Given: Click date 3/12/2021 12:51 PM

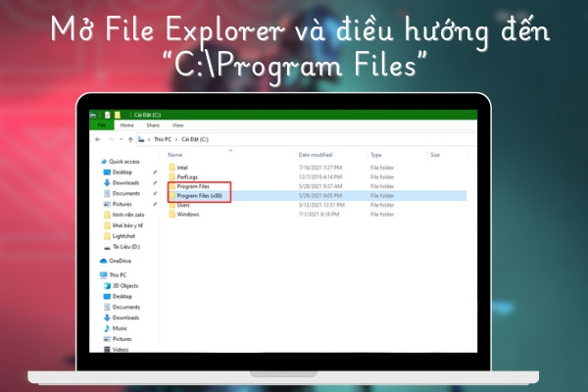Looking at the screenshot, I should click(x=321, y=205).
